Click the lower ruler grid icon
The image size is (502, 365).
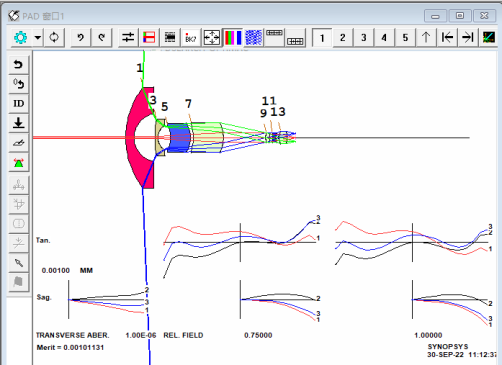click(x=295, y=41)
